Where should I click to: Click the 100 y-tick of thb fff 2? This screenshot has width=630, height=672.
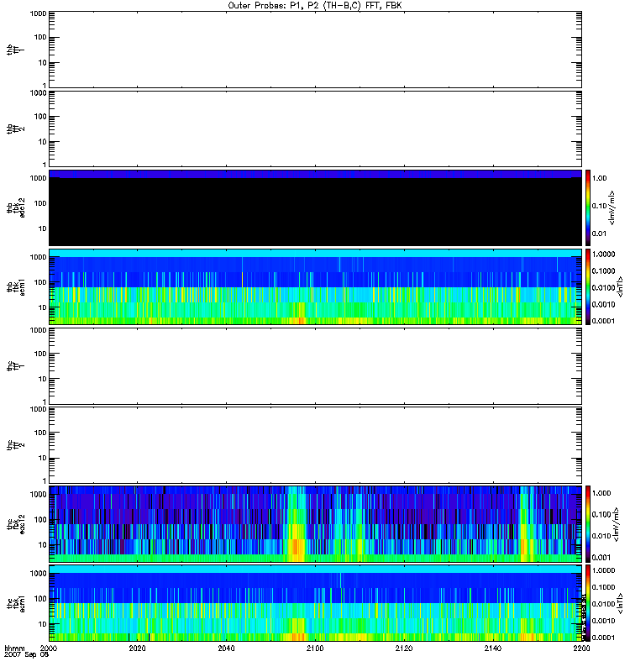point(39,117)
